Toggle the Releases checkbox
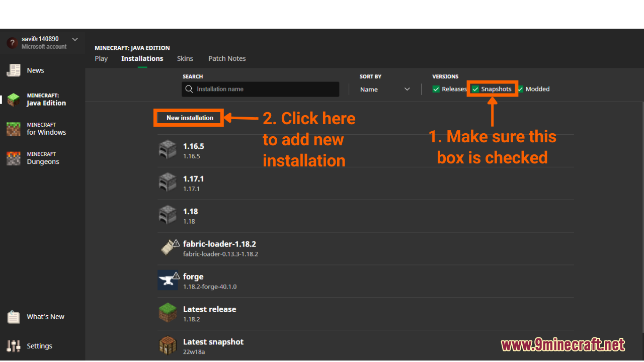 (x=436, y=89)
